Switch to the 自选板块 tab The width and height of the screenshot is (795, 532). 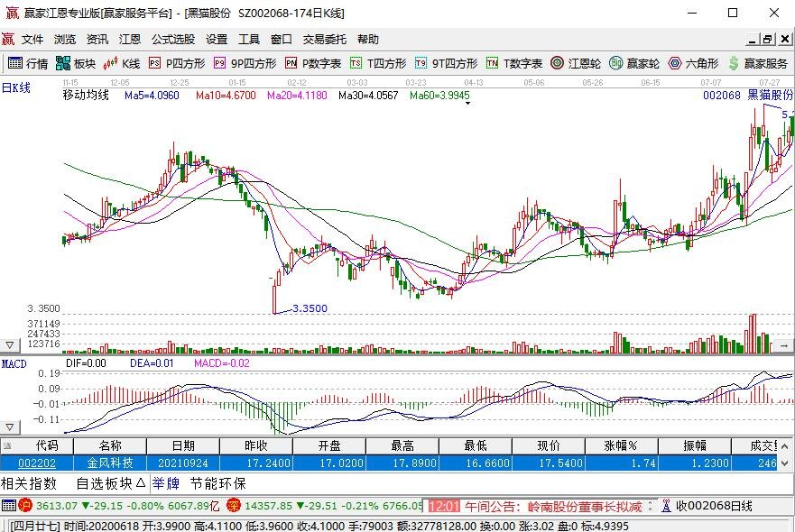pyautogui.click(x=110, y=483)
